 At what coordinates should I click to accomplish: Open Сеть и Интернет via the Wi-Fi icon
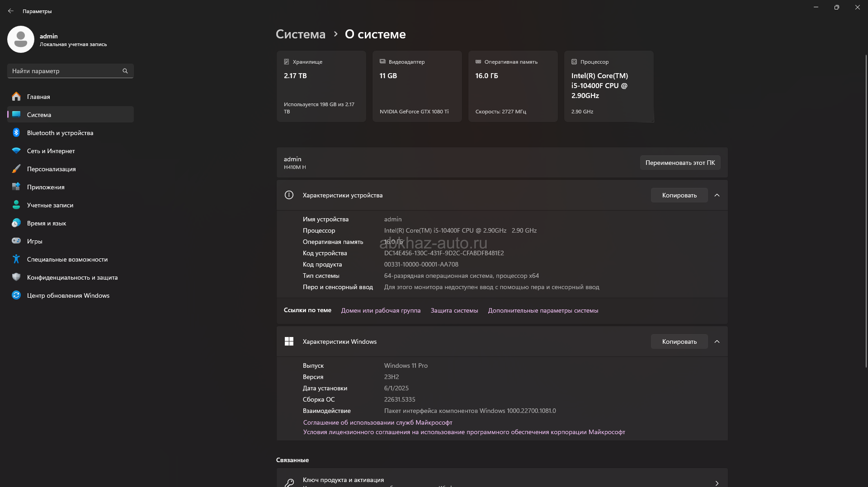click(16, 151)
